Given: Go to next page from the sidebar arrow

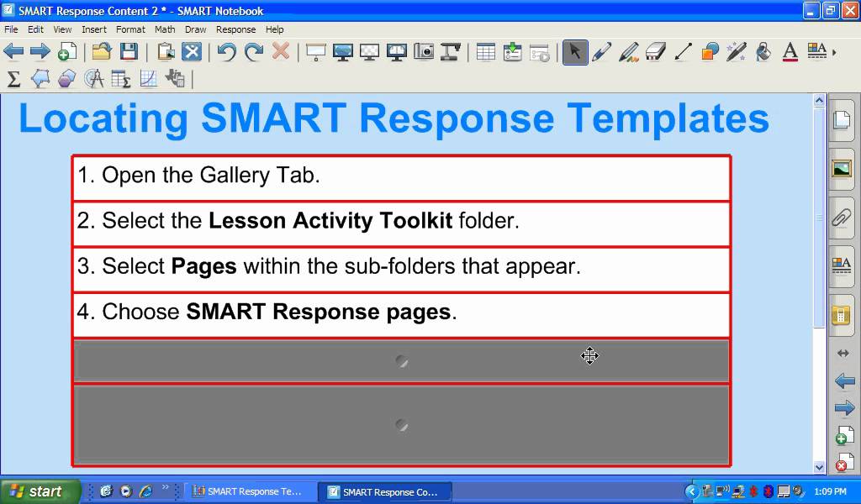Looking at the screenshot, I should pos(844,408).
